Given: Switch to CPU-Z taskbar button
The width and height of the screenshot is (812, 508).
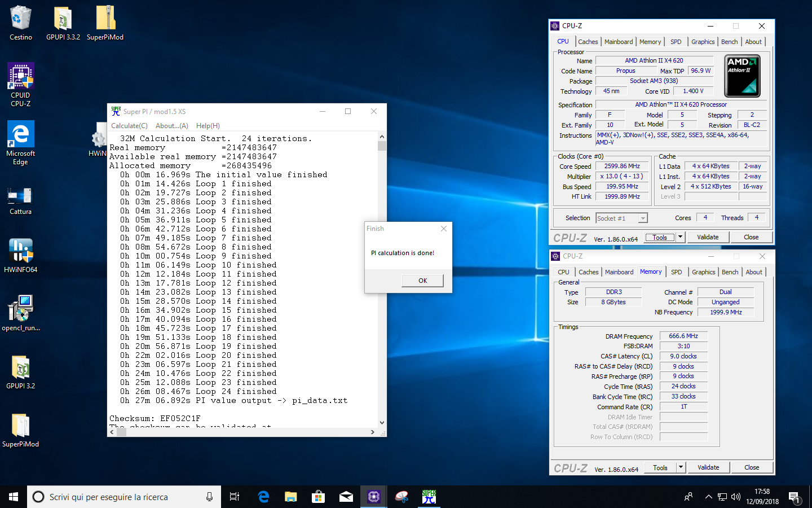Looking at the screenshot, I should click(374, 497).
